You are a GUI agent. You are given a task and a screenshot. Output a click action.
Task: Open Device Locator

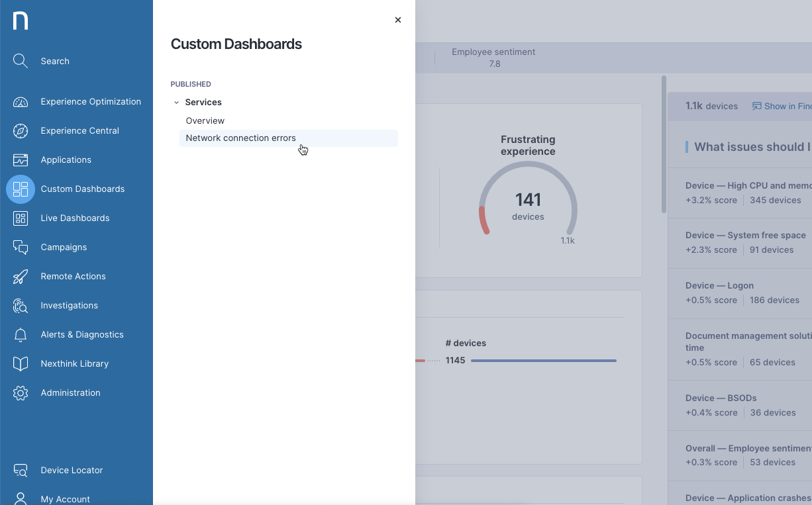71,470
